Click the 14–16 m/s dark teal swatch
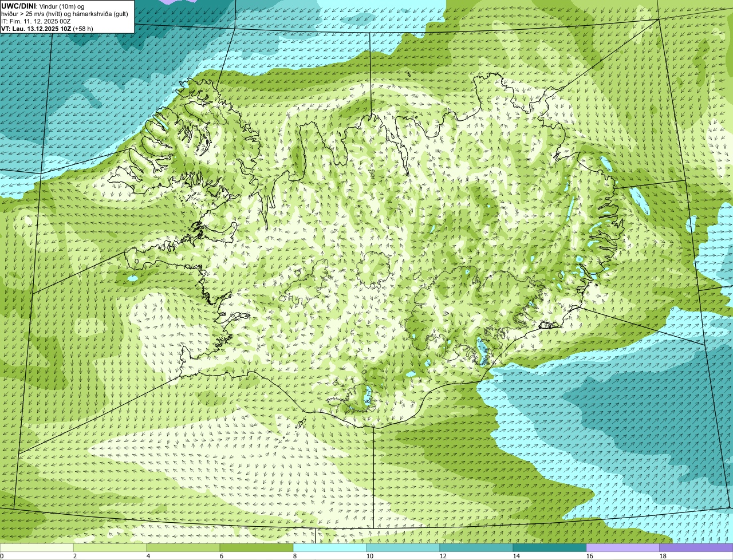The width and height of the screenshot is (733, 560). 550,547
